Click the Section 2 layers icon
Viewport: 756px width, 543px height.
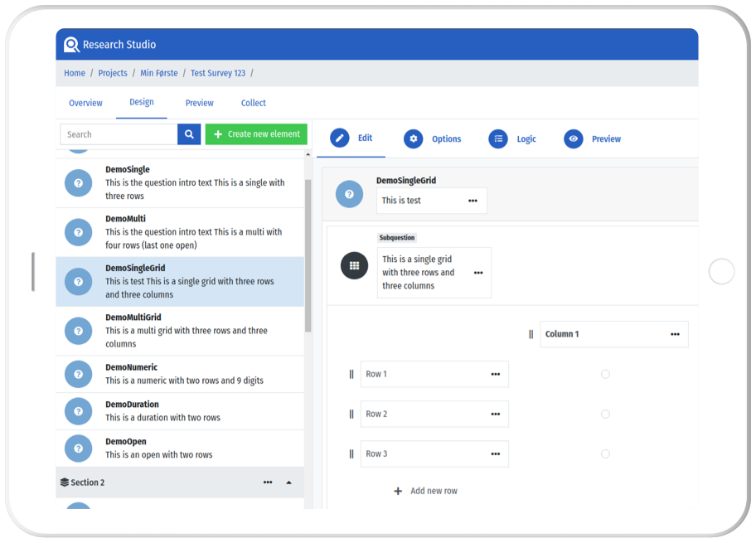pyautogui.click(x=64, y=482)
